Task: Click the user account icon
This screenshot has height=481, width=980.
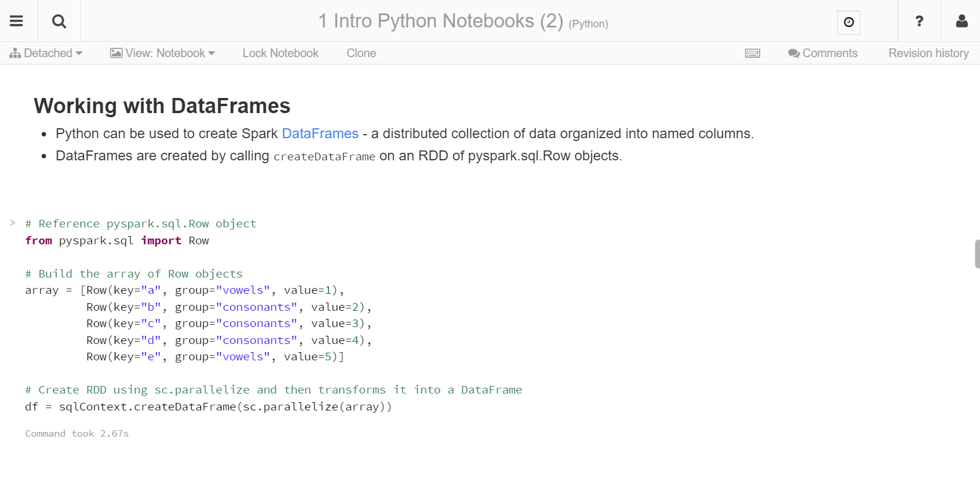Action: [961, 21]
